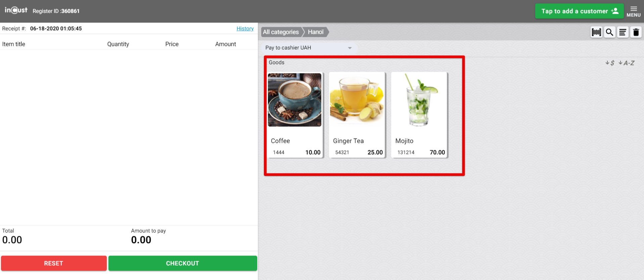Sort goods by price icon
Screen dimensions: 644x280
click(x=610, y=63)
